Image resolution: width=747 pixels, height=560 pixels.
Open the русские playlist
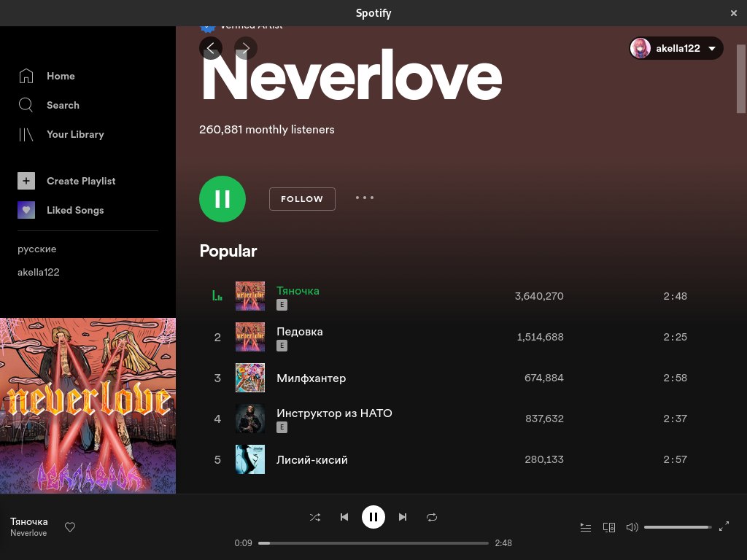pyautogui.click(x=37, y=249)
